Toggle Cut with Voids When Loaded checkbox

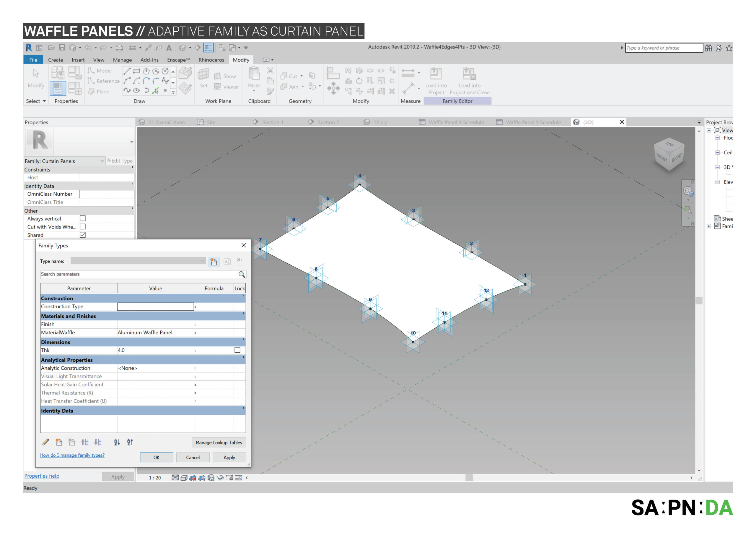tap(83, 227)
